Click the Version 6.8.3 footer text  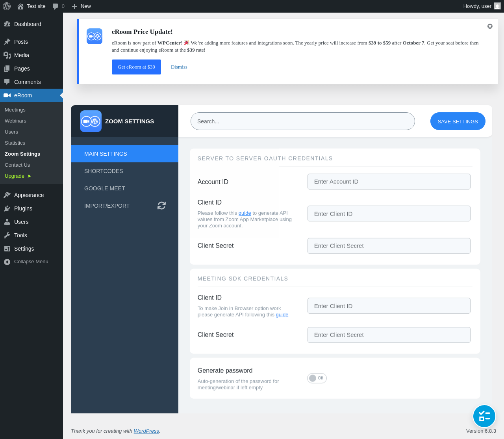point(481,431)
